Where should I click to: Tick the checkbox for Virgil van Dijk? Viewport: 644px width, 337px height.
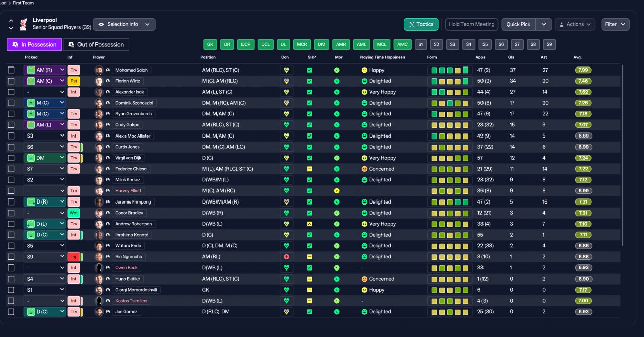(11, 158)
